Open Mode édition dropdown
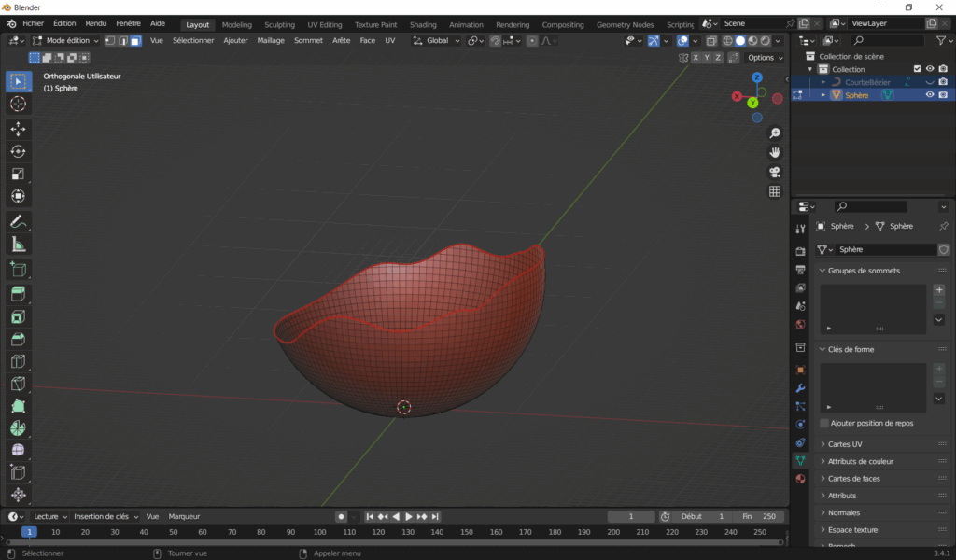 click(x=65, y=41)
